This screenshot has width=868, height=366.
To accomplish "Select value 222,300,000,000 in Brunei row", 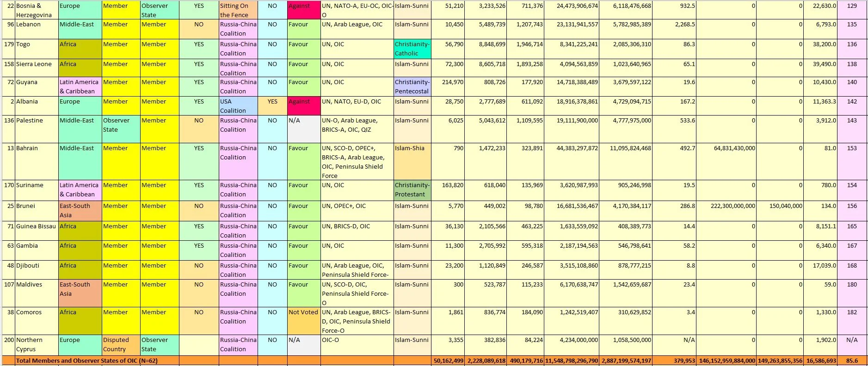I will tap(726, 211).
